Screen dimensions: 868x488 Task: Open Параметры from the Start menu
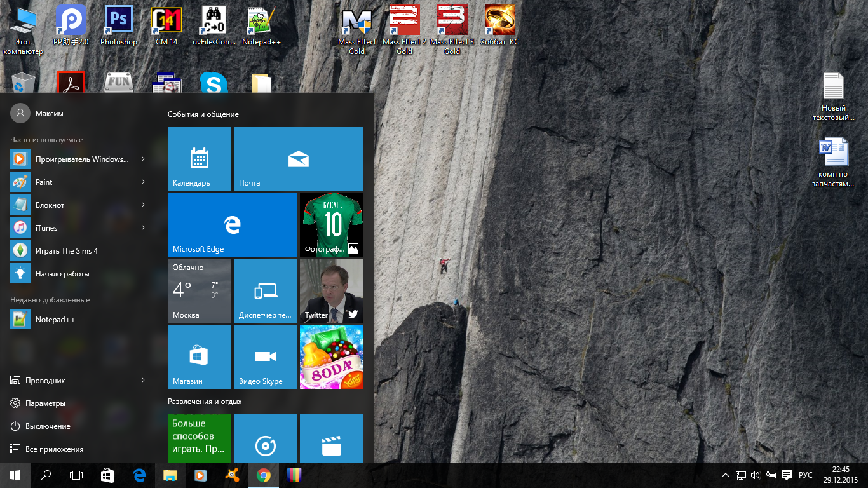coord(45,403)
